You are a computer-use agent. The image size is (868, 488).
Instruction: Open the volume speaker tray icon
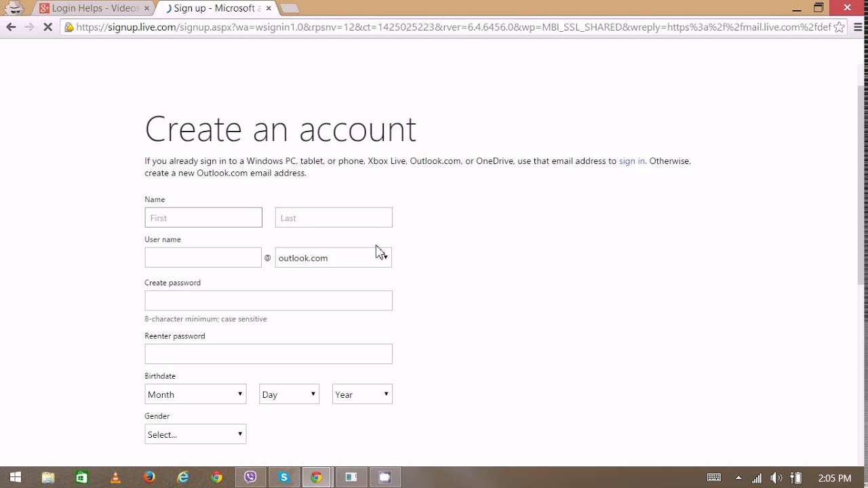pos(777,478)
